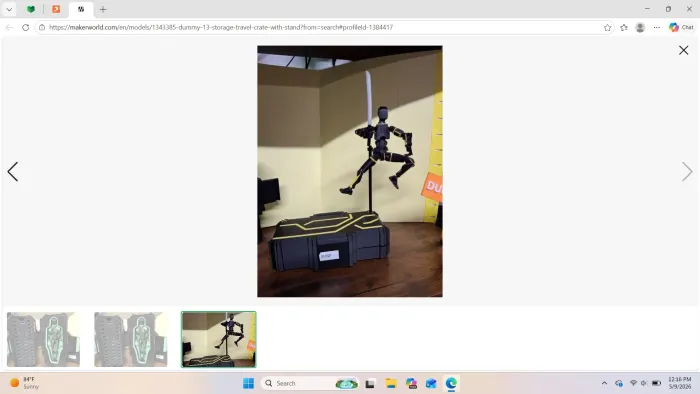700x394 pixels.
Task: Switch to the orange-icon browser tab
Action: [56, 9]
